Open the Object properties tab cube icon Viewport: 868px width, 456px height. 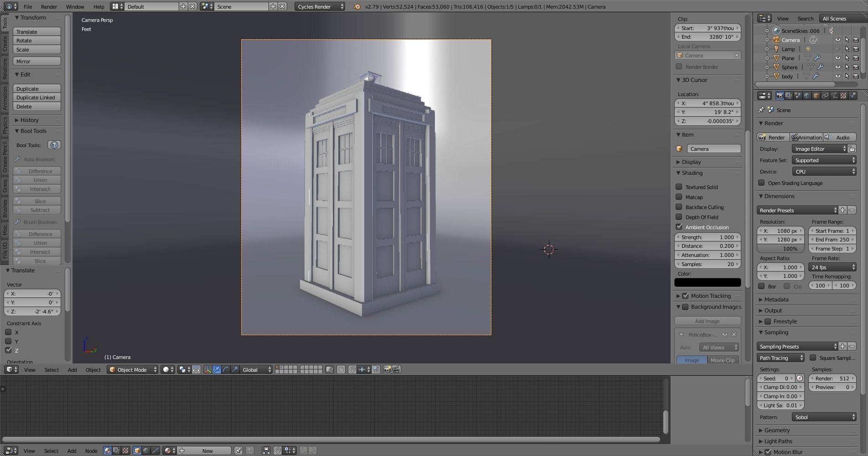click(x=816, y=96)
